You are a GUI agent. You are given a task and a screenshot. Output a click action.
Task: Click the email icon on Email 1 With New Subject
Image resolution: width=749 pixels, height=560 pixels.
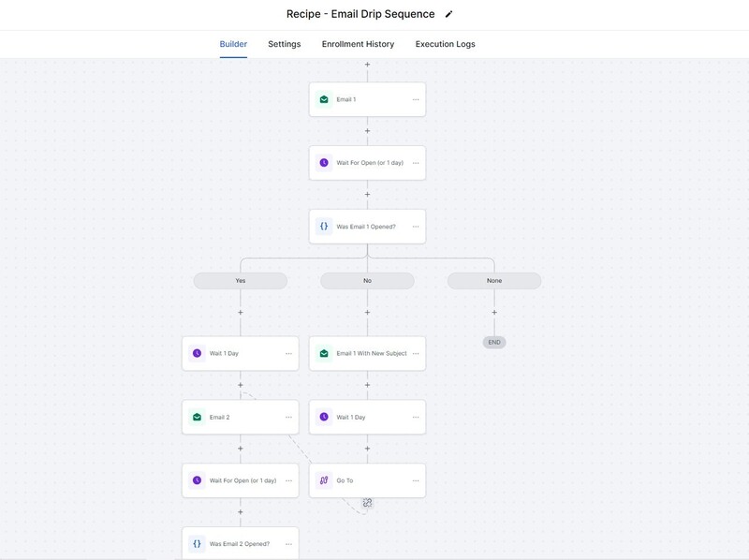(324, 355)
